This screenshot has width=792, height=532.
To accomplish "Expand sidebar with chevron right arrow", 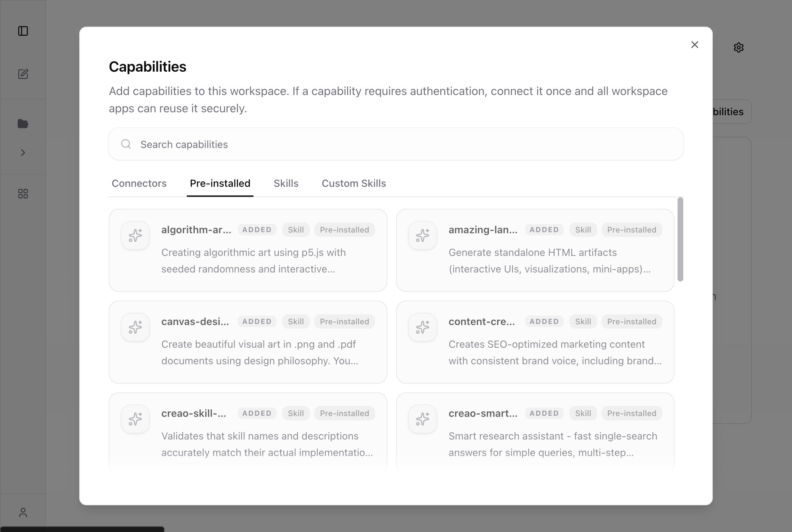I will point(23,153).
